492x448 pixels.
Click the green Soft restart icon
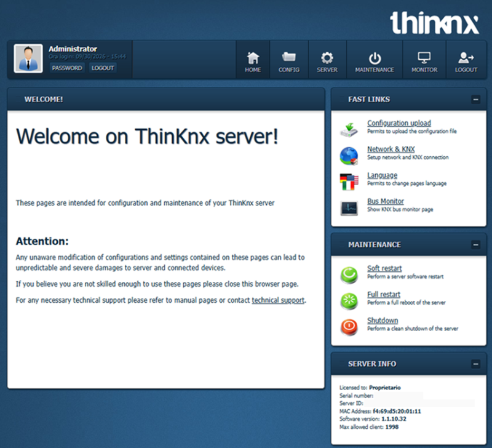coord(349,275)
